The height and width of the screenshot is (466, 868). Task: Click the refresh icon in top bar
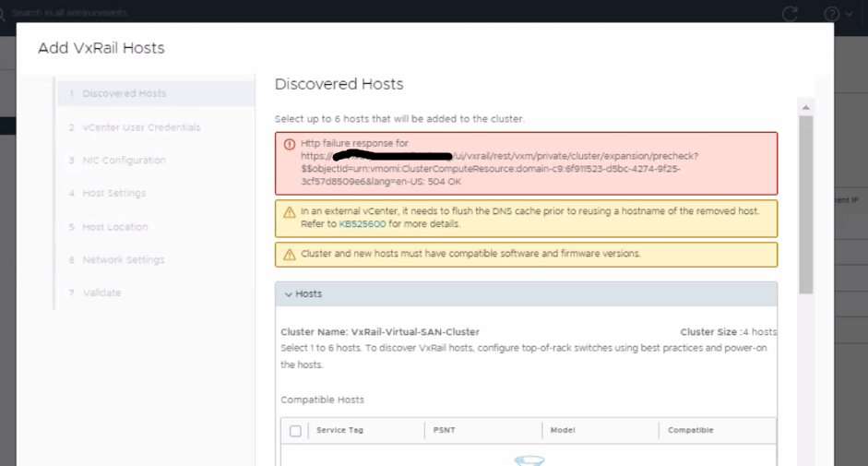790,14
